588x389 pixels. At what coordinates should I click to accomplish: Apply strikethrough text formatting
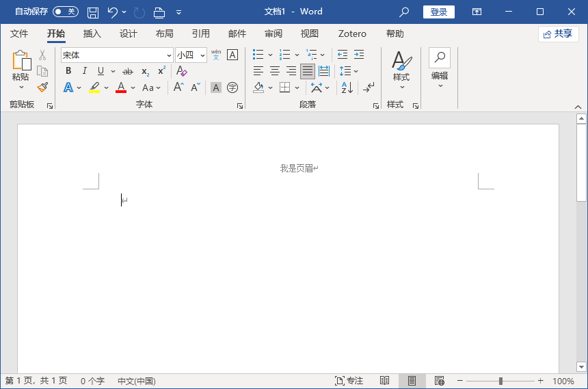(x=128, y=71)
